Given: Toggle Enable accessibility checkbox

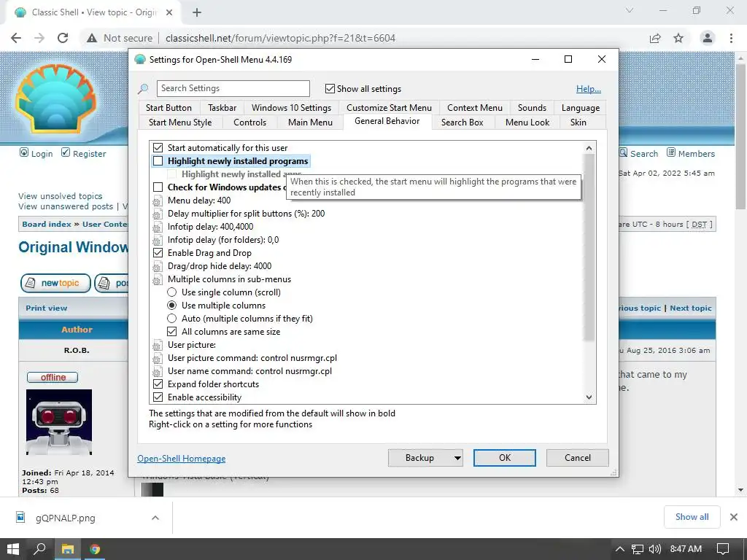Looking at the screenshot, I should 158,397.
